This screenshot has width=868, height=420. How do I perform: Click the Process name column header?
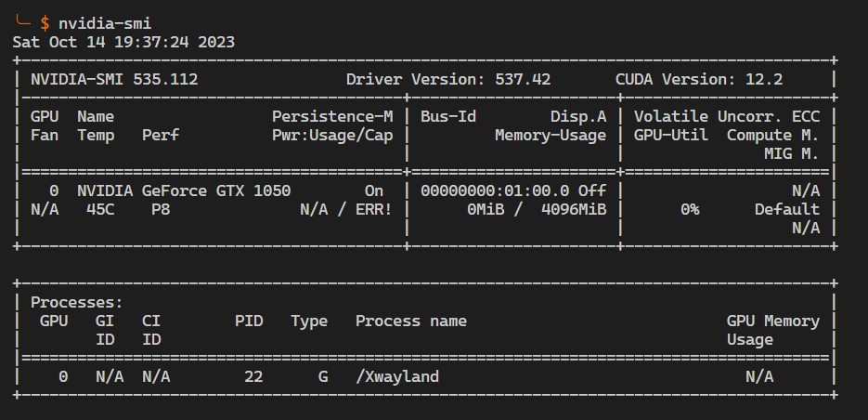(x=411, y=321)
